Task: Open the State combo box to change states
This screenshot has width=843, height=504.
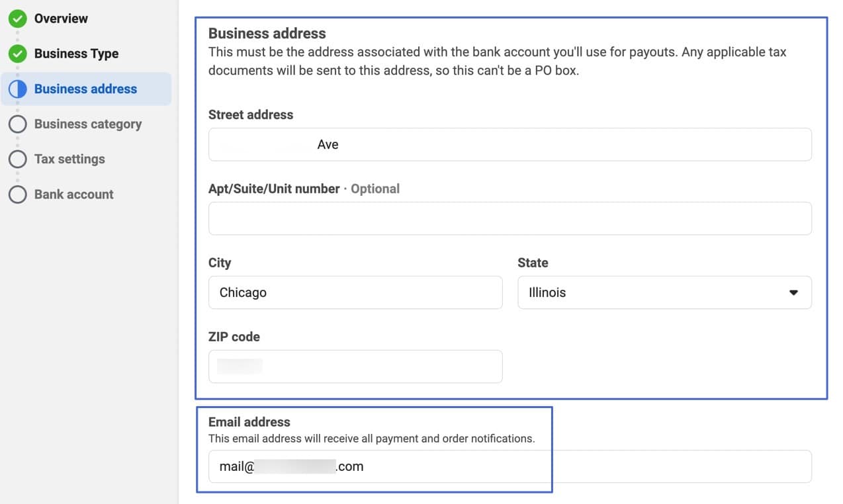Action: click(664, 292)
